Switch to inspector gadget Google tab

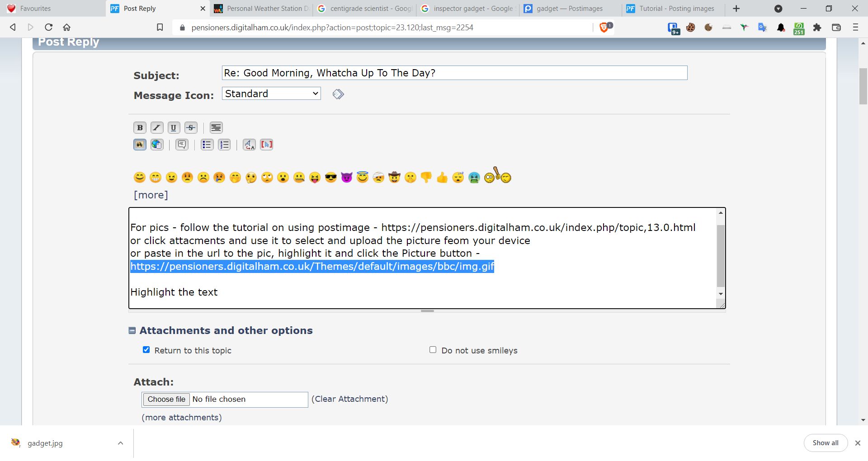pyautogui.click(x=468, y=9)
